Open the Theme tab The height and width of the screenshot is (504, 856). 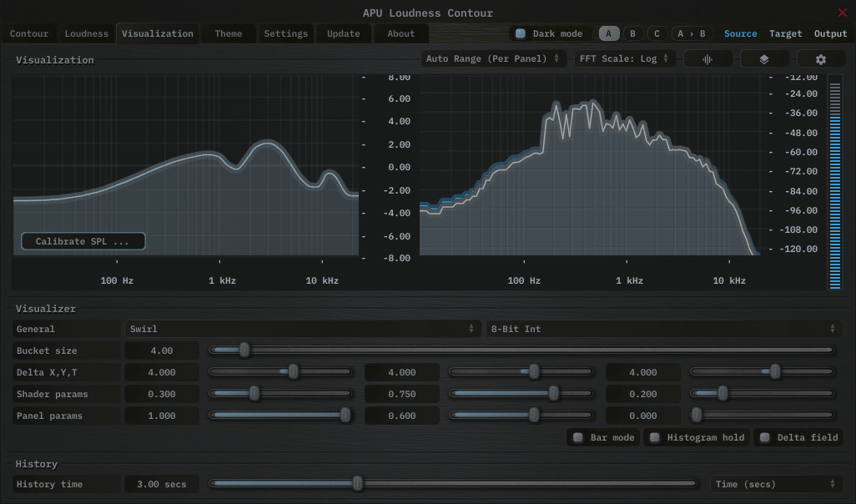pos(228,33)
